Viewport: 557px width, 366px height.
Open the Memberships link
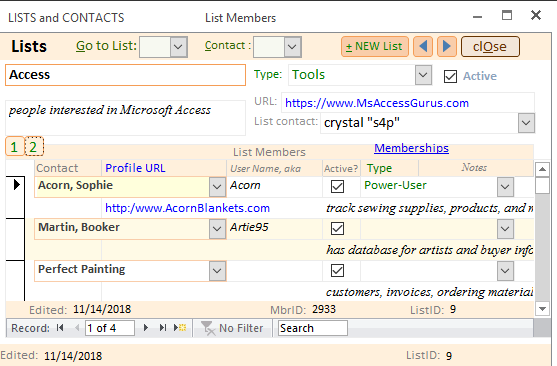pos(411,148)
